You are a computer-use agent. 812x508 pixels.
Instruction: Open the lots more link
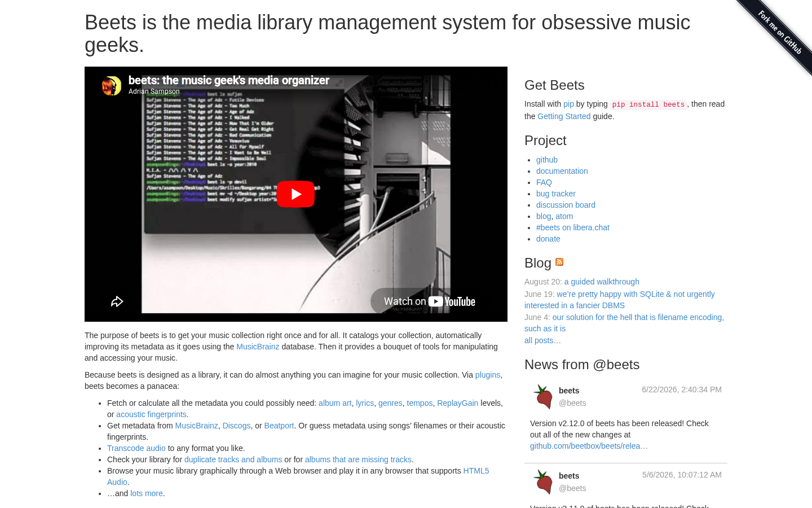click(x=147, y=493)
